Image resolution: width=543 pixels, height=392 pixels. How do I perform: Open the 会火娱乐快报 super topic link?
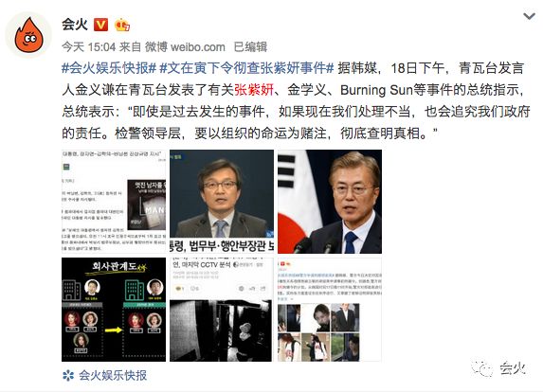(113, 375)
